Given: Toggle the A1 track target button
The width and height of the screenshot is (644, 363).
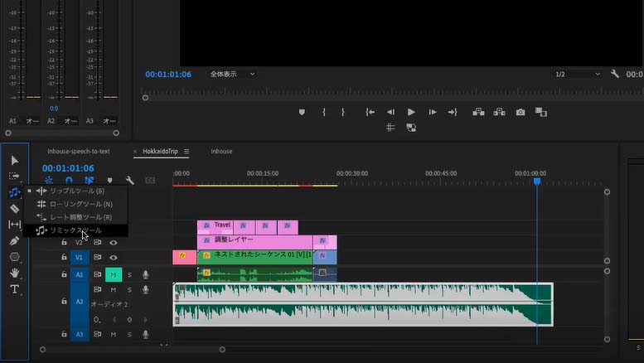Looking at the screenshot, I should 80,274.
